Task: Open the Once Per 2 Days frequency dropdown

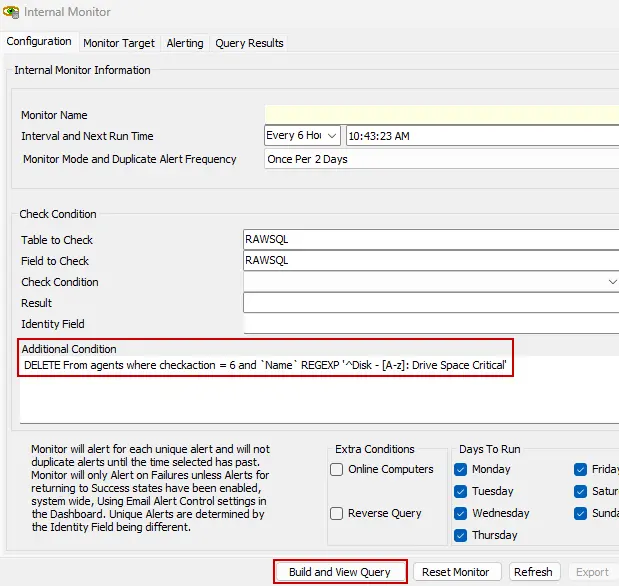Action: coord(442,159)
